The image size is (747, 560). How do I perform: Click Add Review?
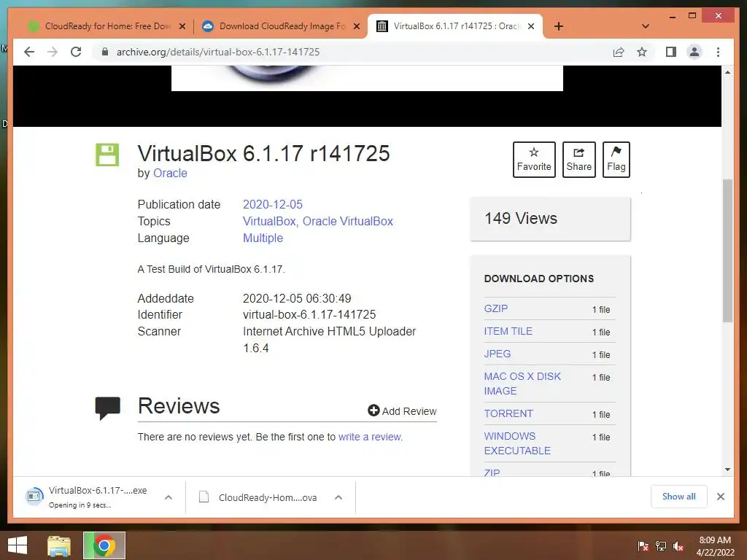click(x=402, y=411)
